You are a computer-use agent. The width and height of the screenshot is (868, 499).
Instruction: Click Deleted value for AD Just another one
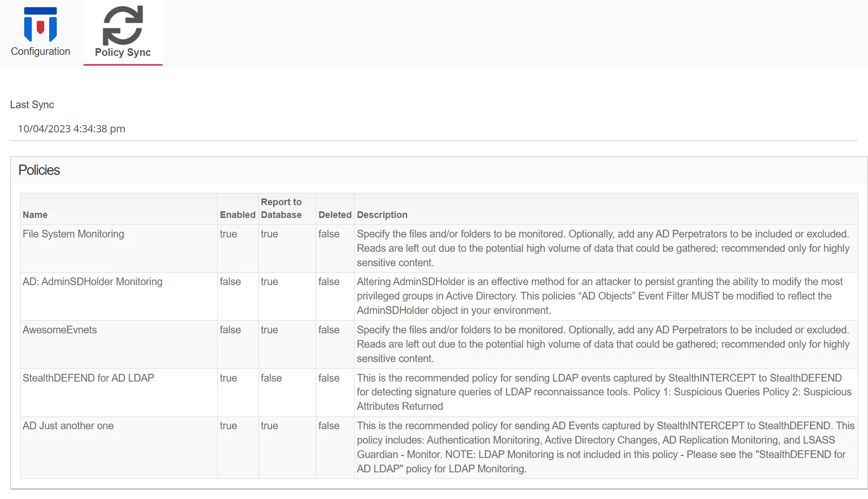coord(329,426)
